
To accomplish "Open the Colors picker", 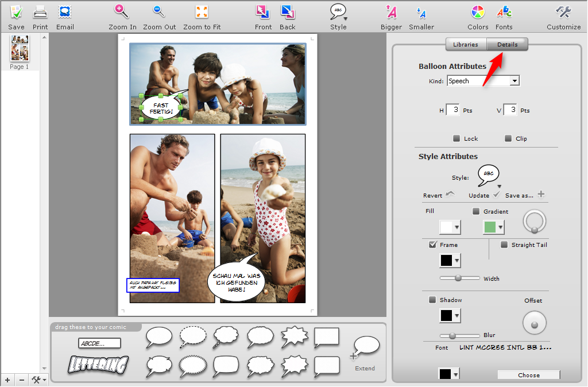I will click(478, 12).
